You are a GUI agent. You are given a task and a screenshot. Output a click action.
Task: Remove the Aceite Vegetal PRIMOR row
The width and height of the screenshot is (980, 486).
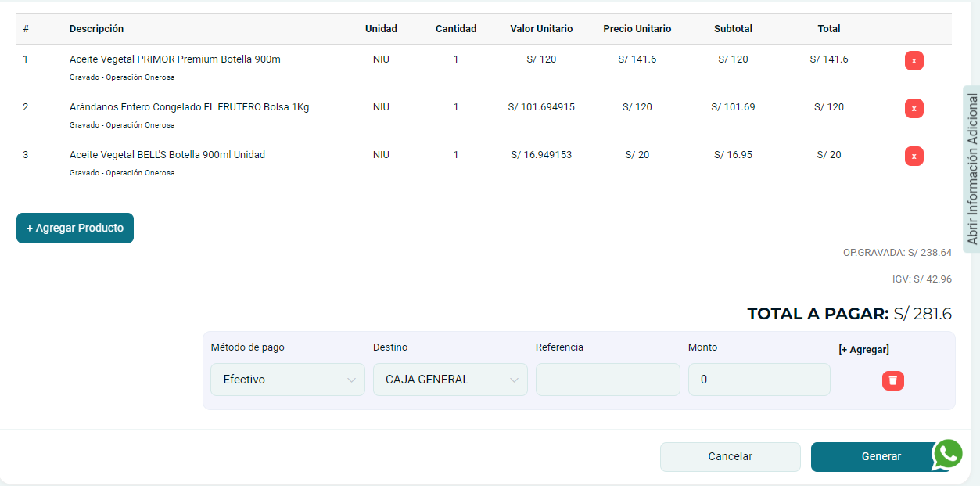[x=914, y=61]
